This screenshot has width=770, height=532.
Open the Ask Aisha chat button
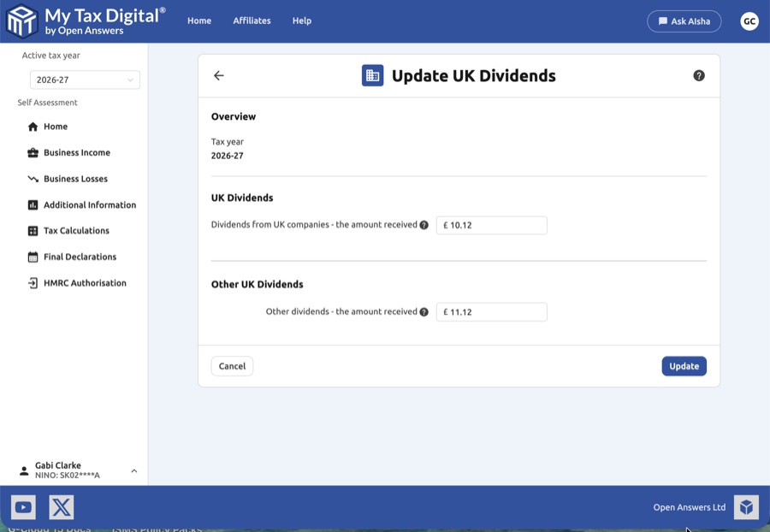pyautogui.click(x=684, y=21)
